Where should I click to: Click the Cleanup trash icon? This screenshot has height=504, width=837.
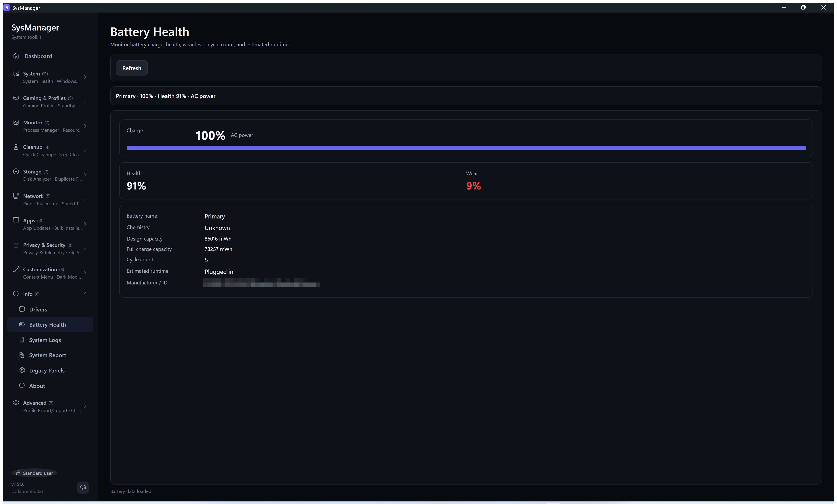tap(16, 147)
